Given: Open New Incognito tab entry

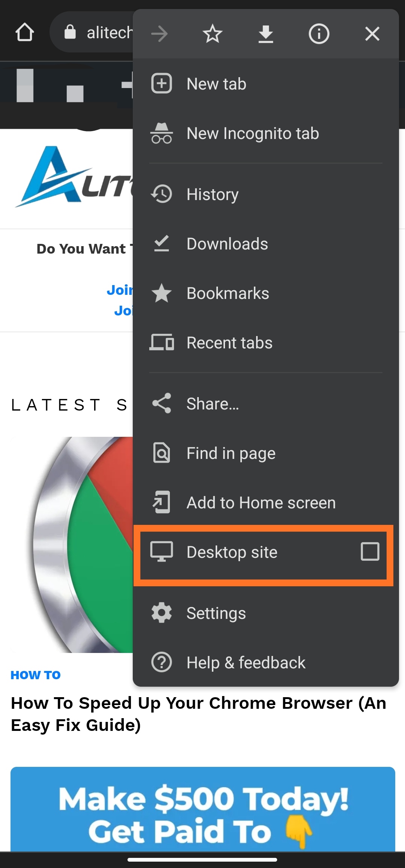Looking at the screenshot, I should click(266, 133).
